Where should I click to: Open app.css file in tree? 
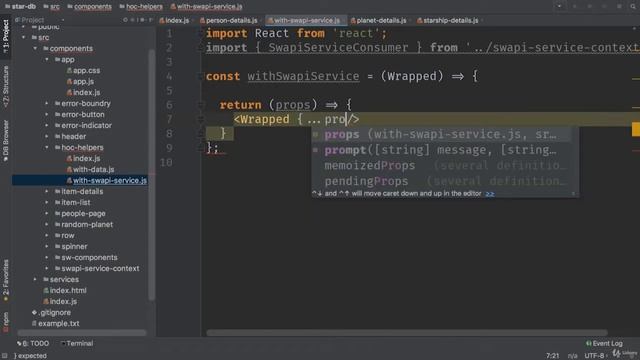point(83,71)
